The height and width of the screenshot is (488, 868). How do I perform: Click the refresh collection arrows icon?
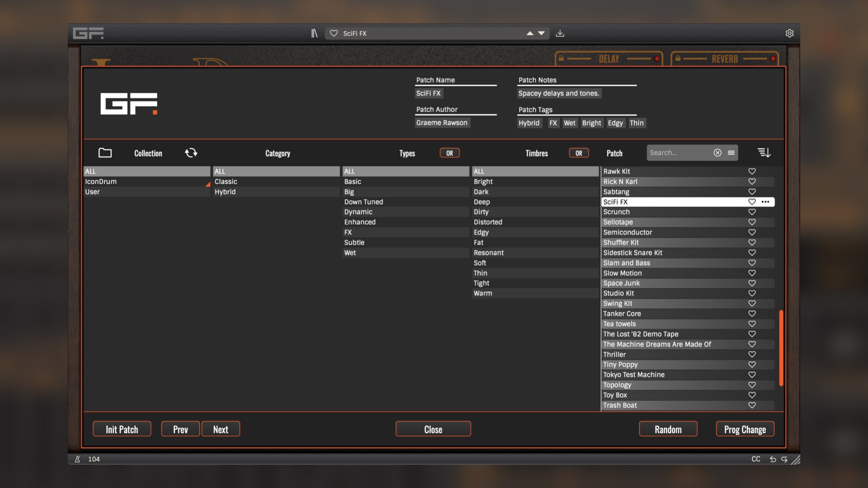191,153
